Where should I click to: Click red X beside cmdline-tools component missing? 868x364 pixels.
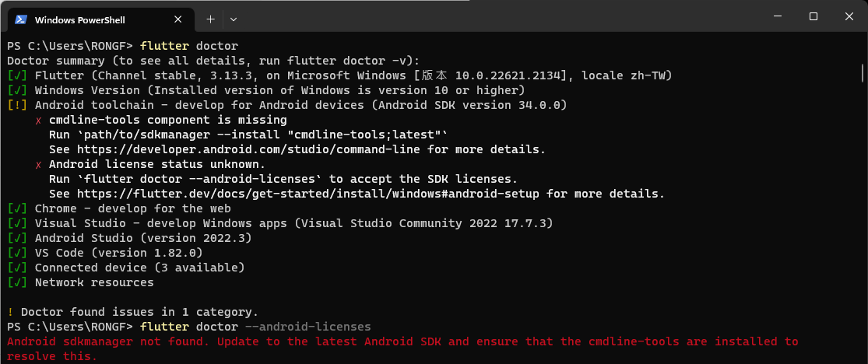(38, 121)
